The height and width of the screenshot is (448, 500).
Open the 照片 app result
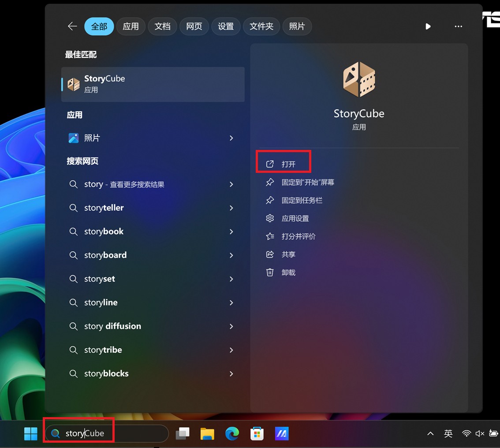click(x=153, y=138)
